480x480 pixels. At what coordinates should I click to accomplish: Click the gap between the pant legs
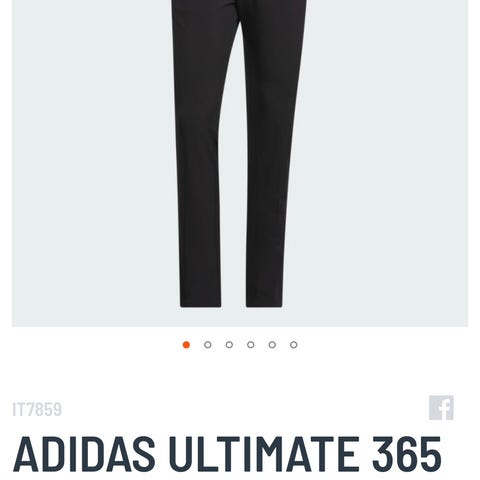tap(233, 200)
